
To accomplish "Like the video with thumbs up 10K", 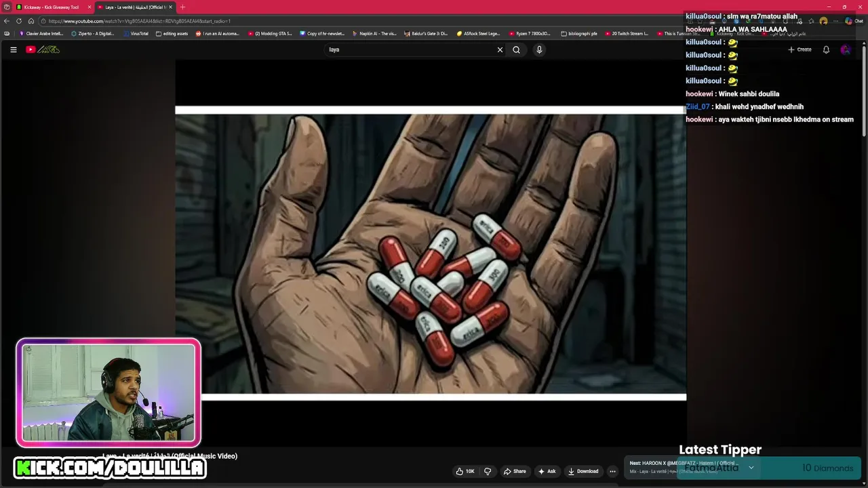I will tap(465, 471).
